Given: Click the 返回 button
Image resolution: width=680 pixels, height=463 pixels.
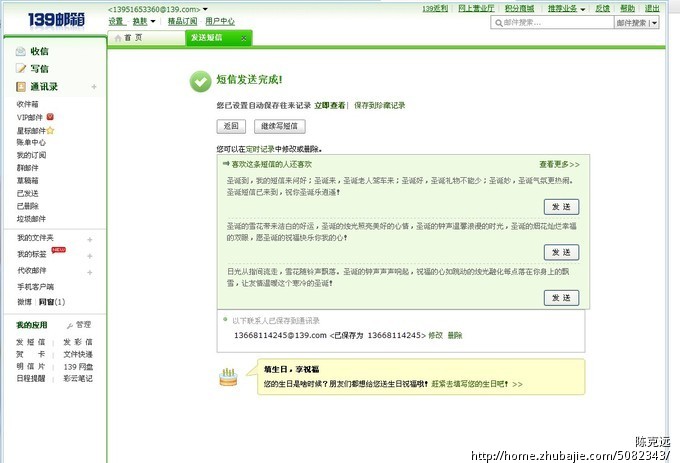Looking at the screenshot, I should 231,126.
